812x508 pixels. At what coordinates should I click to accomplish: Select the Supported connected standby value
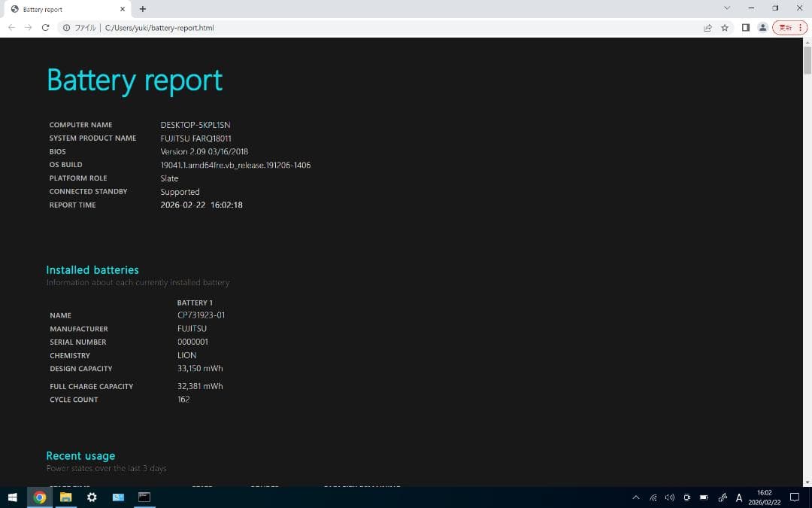(x=180, y=192)
